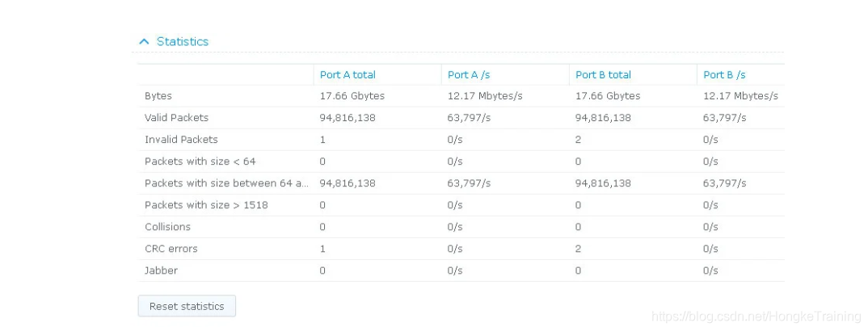Click the Jabber row label

point(161,270)
